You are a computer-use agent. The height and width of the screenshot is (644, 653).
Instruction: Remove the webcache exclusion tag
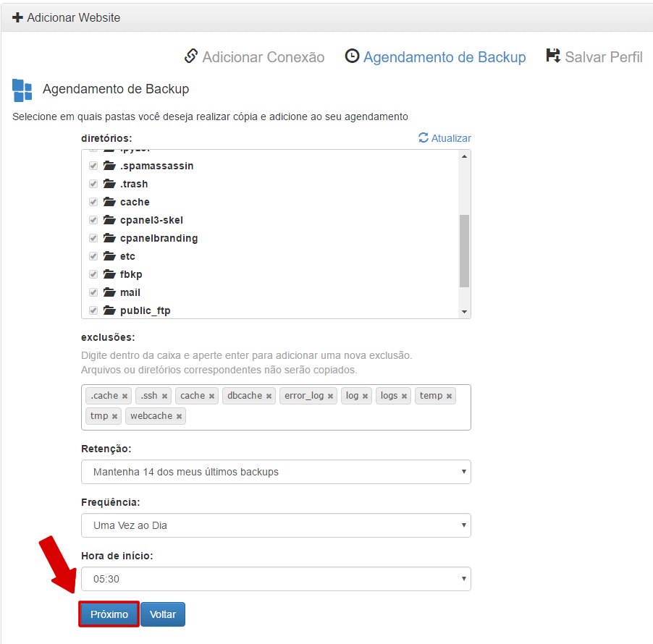point(179,416)
